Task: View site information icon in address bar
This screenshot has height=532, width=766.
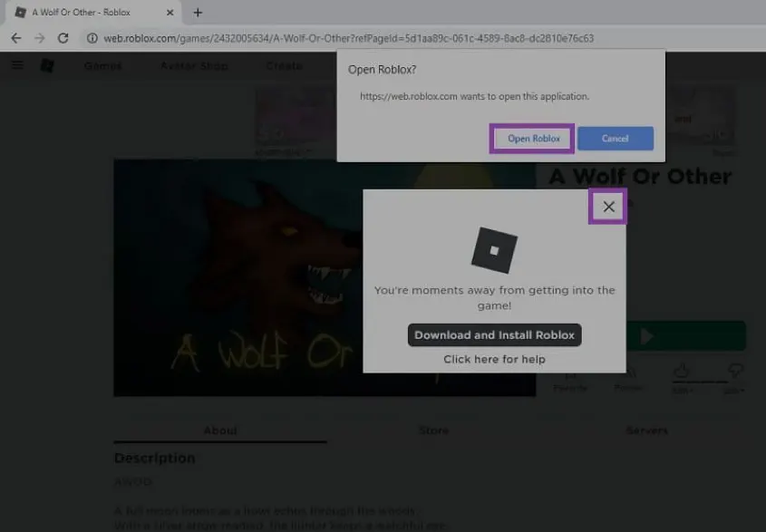Action: tap(92, 38)
